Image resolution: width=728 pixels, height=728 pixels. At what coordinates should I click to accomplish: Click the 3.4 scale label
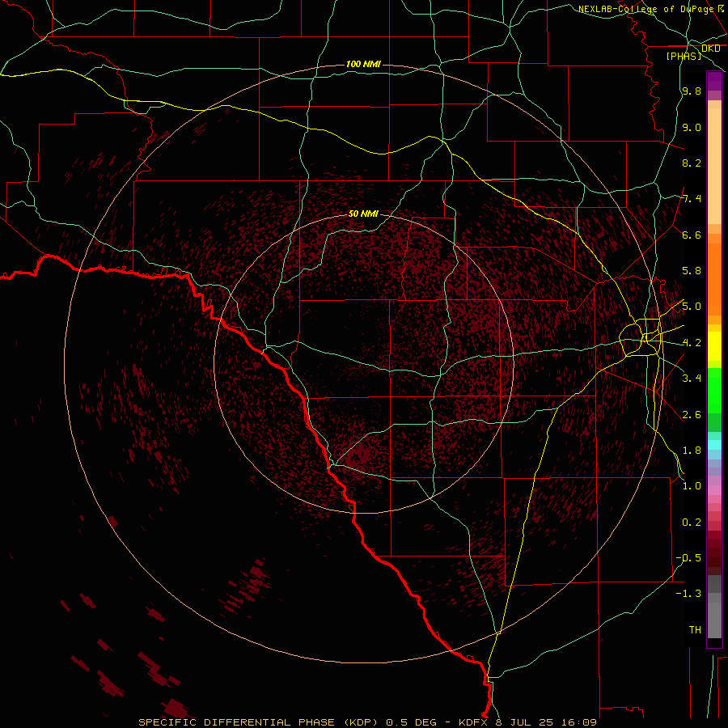coord(692,379)
